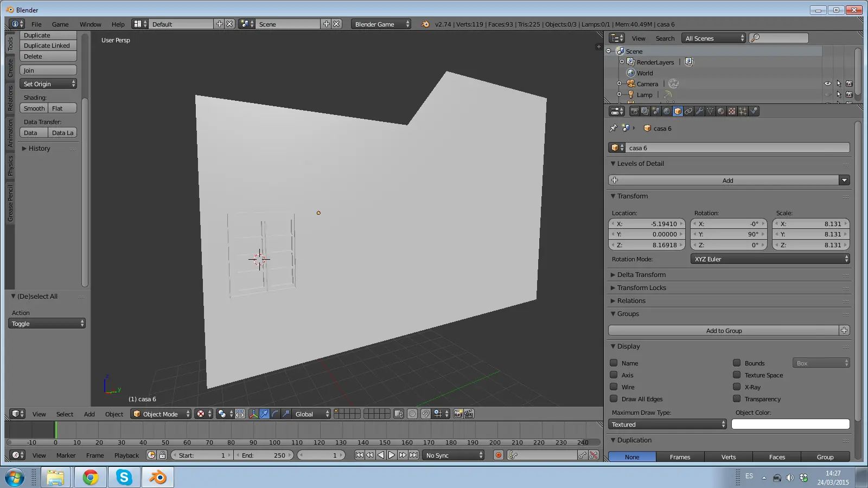
Task: Open the Texture properties tab (checkerboard icon)
Action: pos(732,111)
